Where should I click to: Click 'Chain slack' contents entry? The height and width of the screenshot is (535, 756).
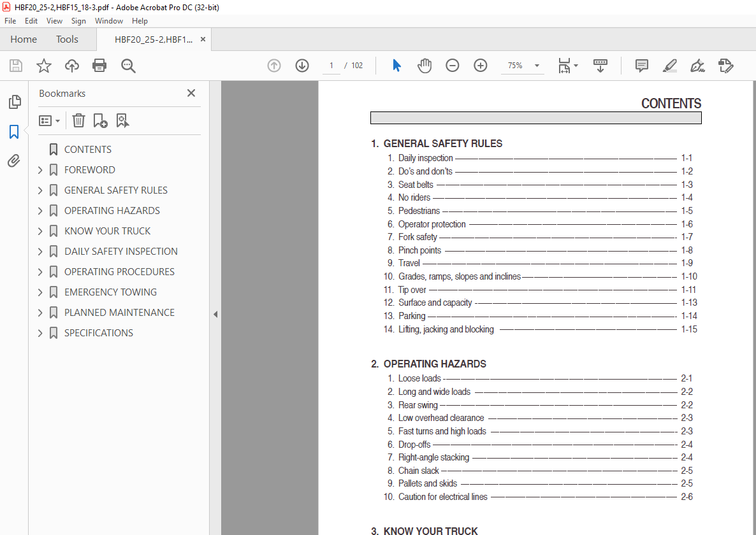coord(419,471)
